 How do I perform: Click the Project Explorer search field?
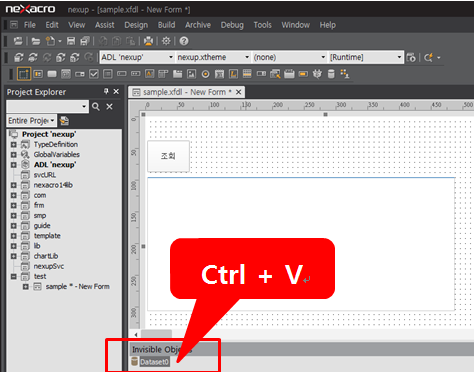click(x=47, y=107)
